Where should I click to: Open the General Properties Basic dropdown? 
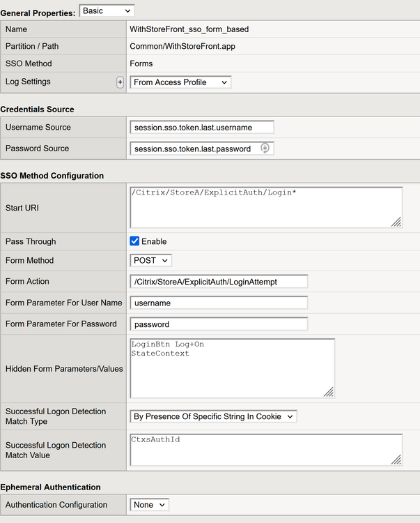click(x=107, y=10)
